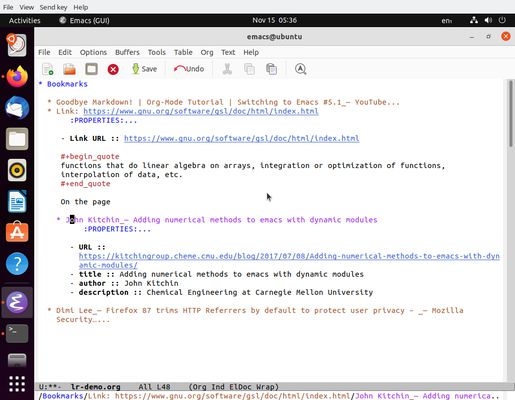The height and width of the screenshot is (400, 515).
Task: Click the New File toolbar icon
Action: (48, 69)
